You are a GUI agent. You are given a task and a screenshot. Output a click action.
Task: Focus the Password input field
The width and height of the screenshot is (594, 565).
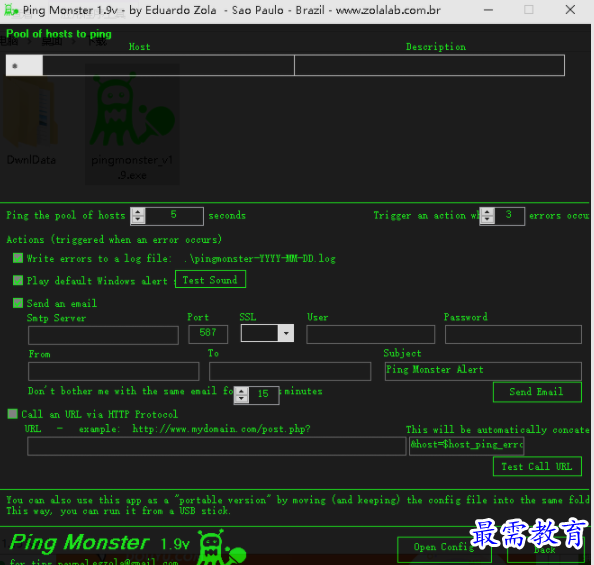point(513,334)
